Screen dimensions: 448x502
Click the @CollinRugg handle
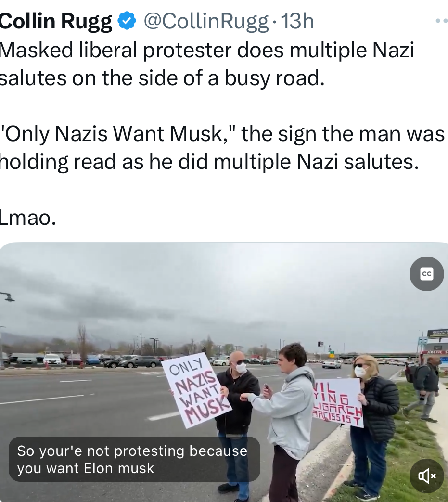click(206, 22)
